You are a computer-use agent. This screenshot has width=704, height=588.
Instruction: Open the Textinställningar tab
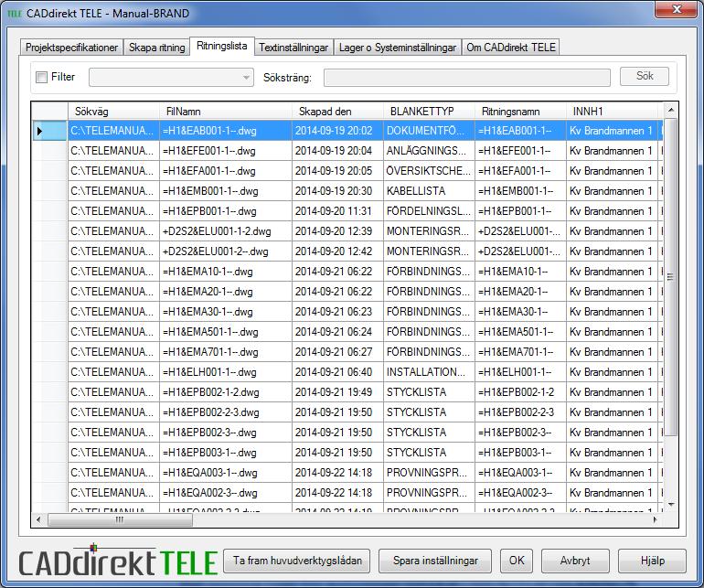293,48
